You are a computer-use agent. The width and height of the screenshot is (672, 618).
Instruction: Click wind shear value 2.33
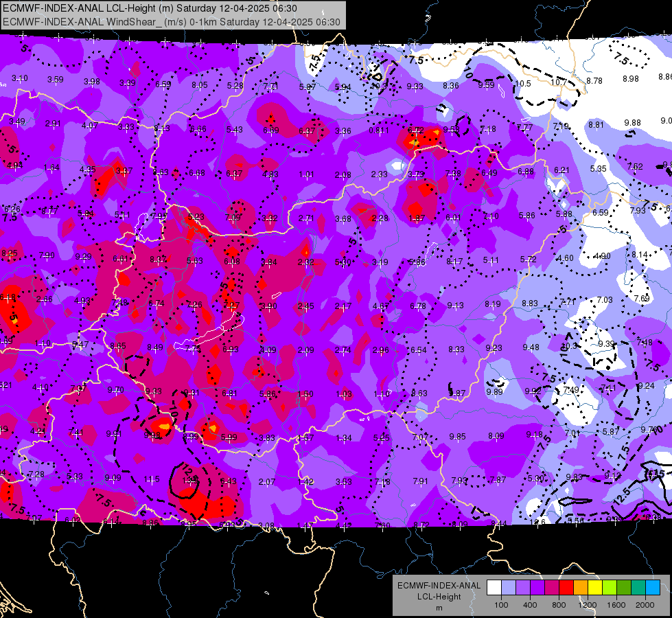(380, 174)
